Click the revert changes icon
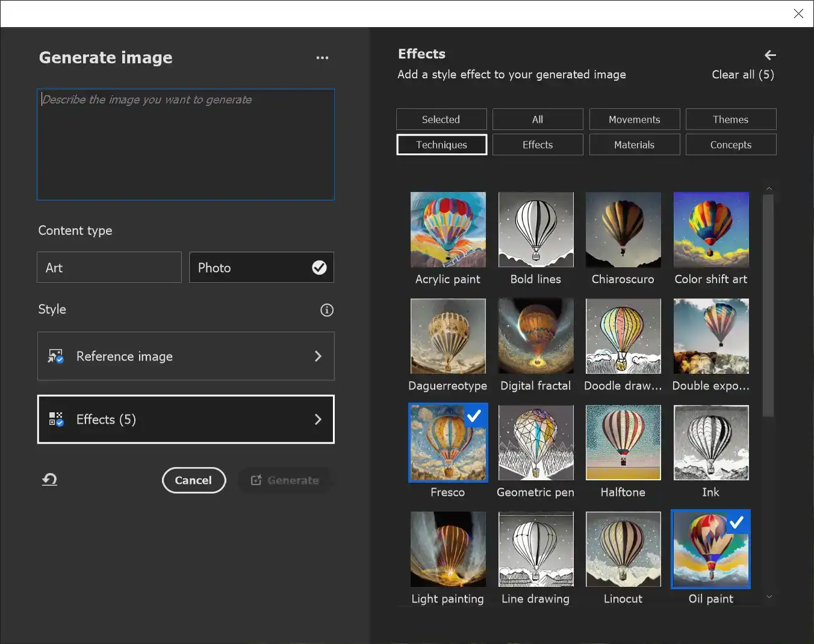This screenshot has width=814, height=644. click(49, 479)
